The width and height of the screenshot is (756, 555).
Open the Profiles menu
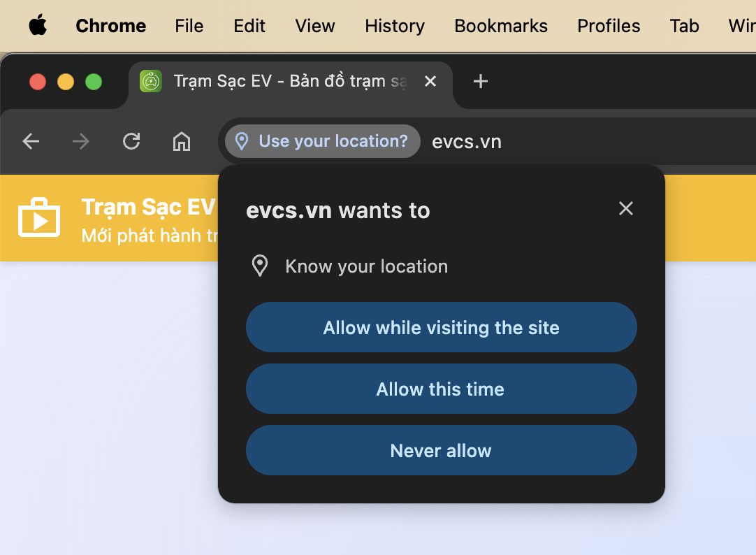click(609, 26)
